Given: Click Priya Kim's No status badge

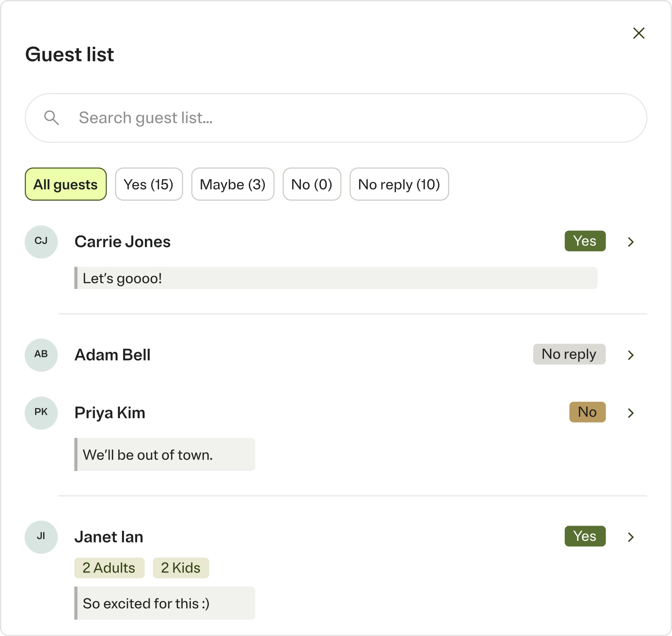Looking at the screenshot, I should 587,412.
